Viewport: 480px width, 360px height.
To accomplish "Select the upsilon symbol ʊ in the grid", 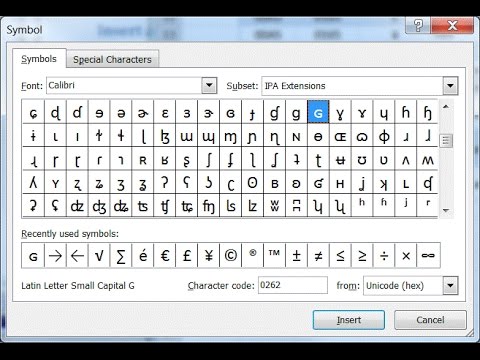I will (362, 159).
